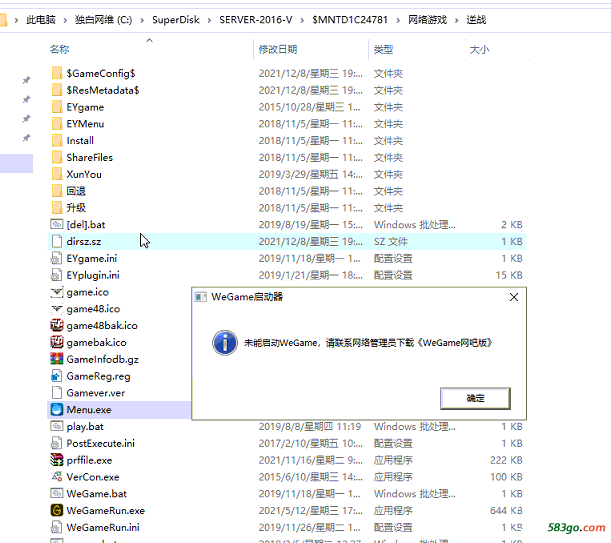Expand chevron after 此电脑 in breadcrumb
This screenshot has width=611, height=543.
(x=65, y=20)
